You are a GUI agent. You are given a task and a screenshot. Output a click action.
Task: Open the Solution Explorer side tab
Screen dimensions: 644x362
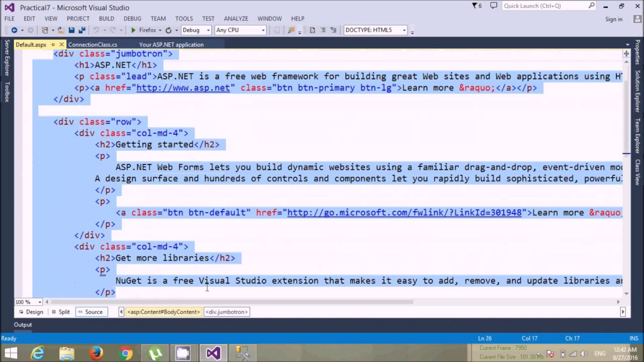point(637,92)
